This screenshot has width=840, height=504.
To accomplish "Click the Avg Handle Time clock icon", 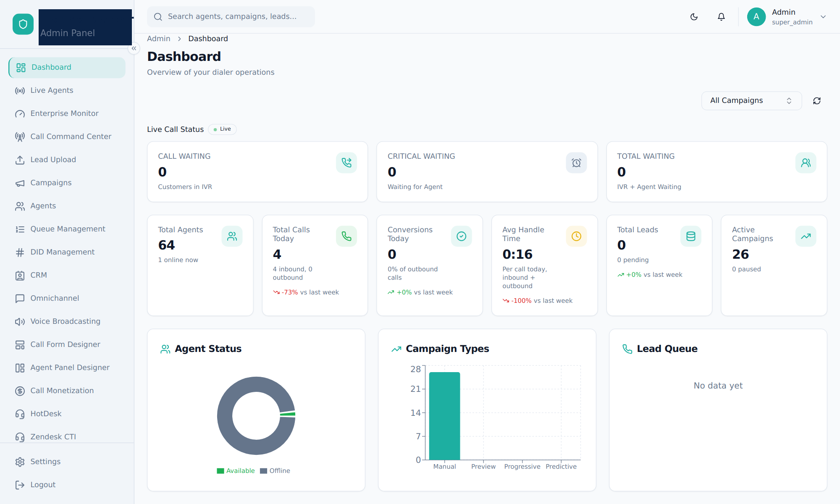I will pyautogui.click(x=576, y=236).
